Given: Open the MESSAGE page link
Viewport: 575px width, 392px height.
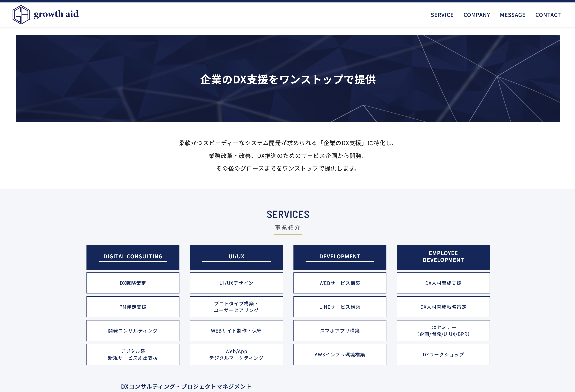Looking at the screenshot, I should click(x=513, y=14).
